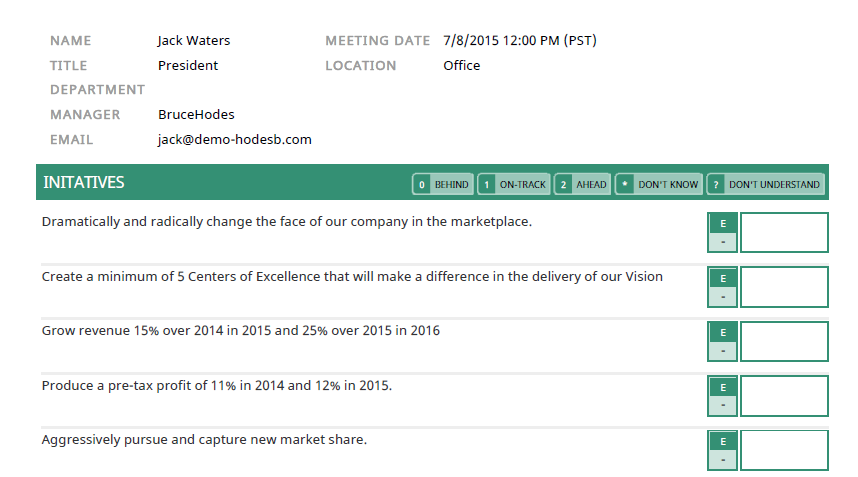Select the meeting date 7/8/2015 value
Viewport: 858px width, 477px height.
point(520,41)
